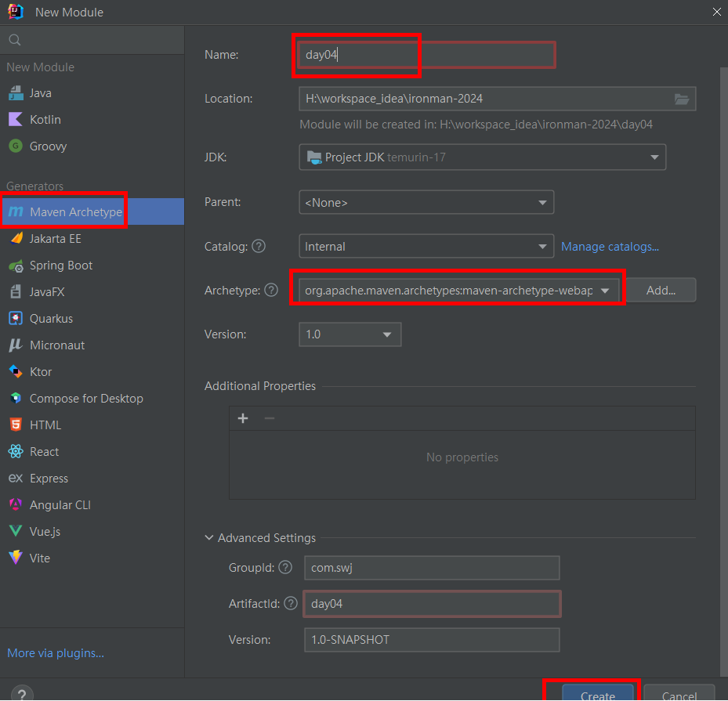Select the Ktor icon

[x=16, y=371]
